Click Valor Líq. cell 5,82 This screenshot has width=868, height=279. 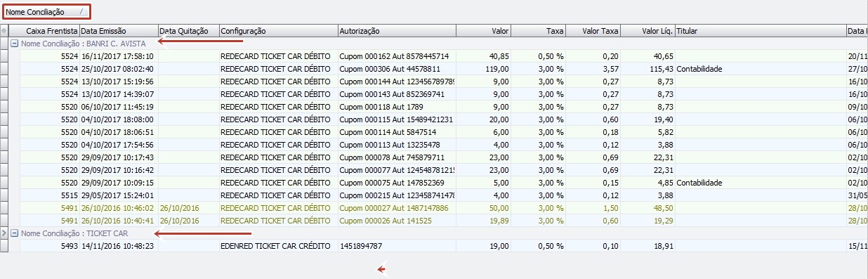tap(647, 131)
